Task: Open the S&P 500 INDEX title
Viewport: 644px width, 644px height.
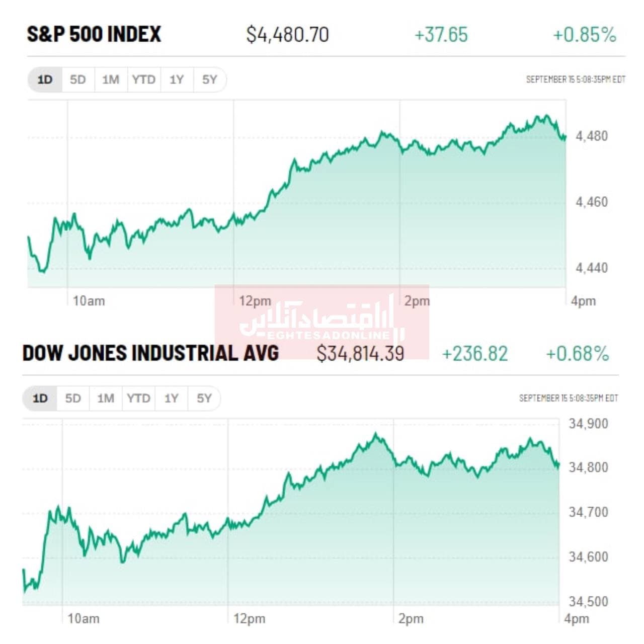Action: (x=94, y=34)
